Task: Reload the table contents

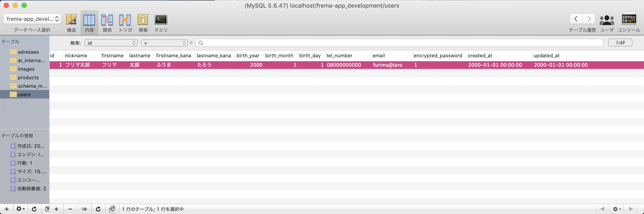Action: (x=98, y=209)
